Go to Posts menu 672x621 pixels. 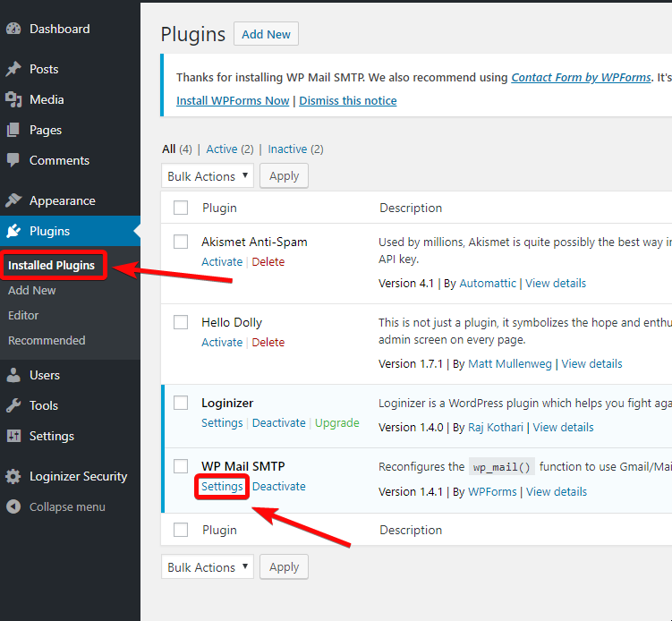pyautogui.click(x=44, y=69)
